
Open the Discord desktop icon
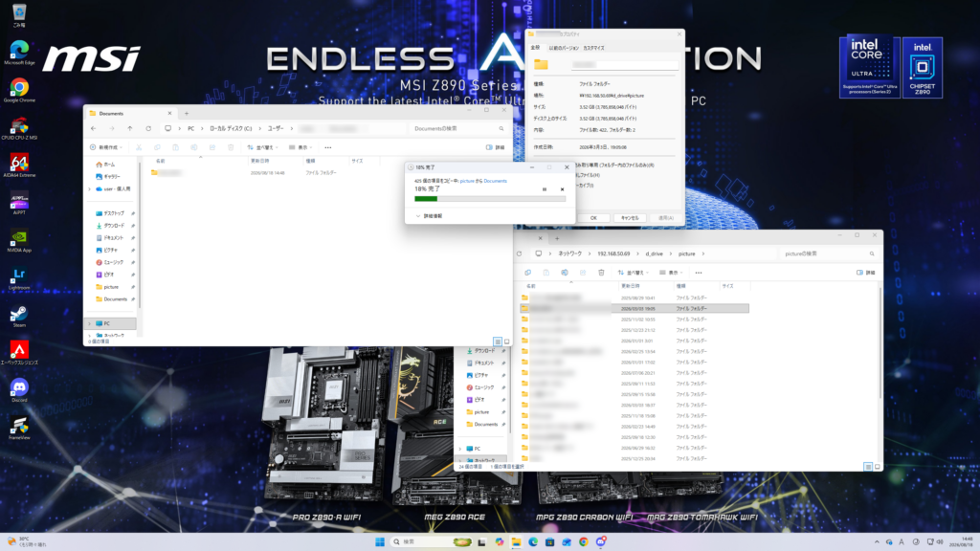19,390
